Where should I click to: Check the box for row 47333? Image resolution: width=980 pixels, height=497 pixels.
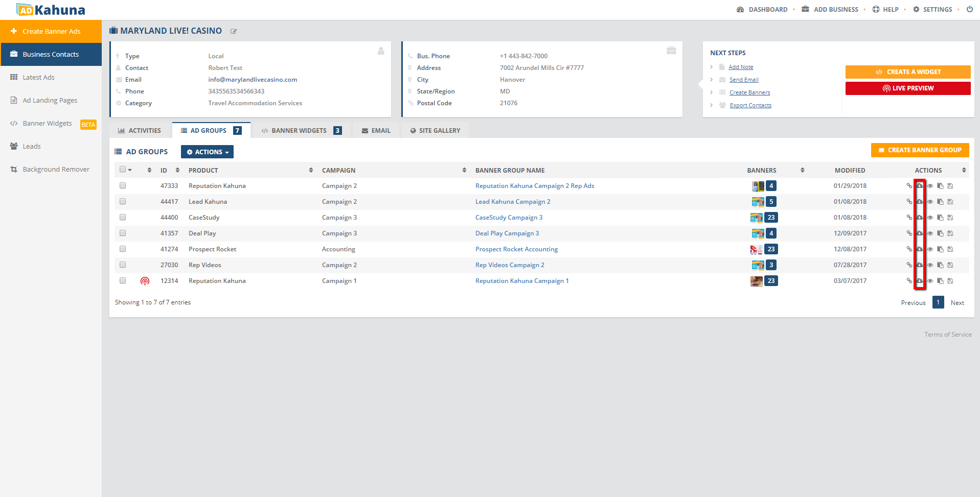point(123,186)
